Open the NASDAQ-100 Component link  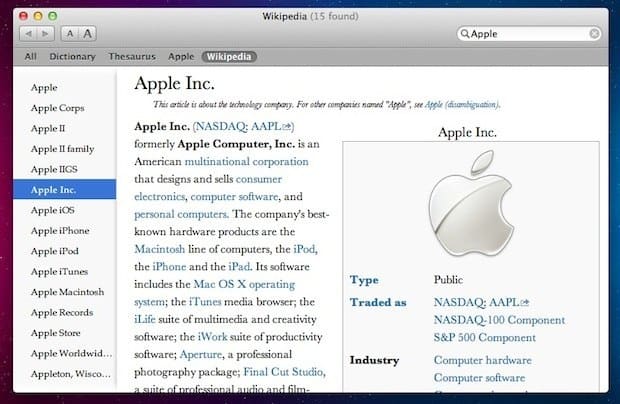[499, 320]
